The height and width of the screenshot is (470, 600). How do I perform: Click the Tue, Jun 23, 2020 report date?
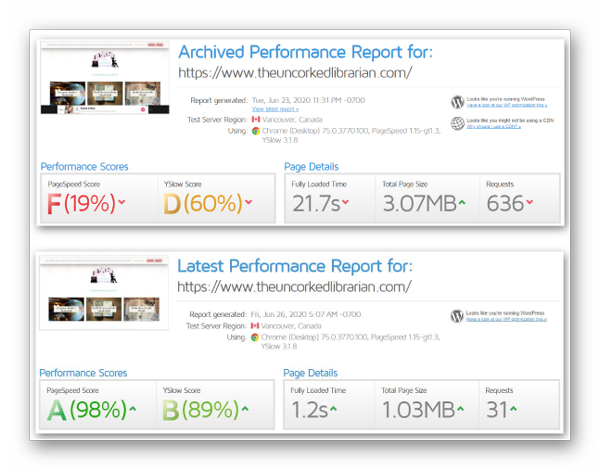308,100
